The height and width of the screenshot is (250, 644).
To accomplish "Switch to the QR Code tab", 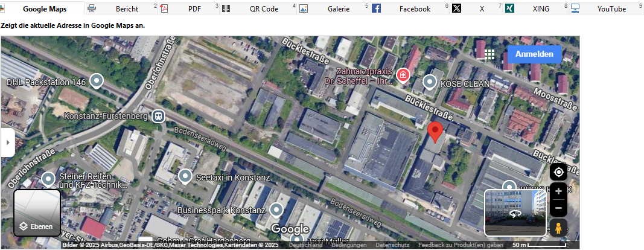I will [x=259, y=8].
